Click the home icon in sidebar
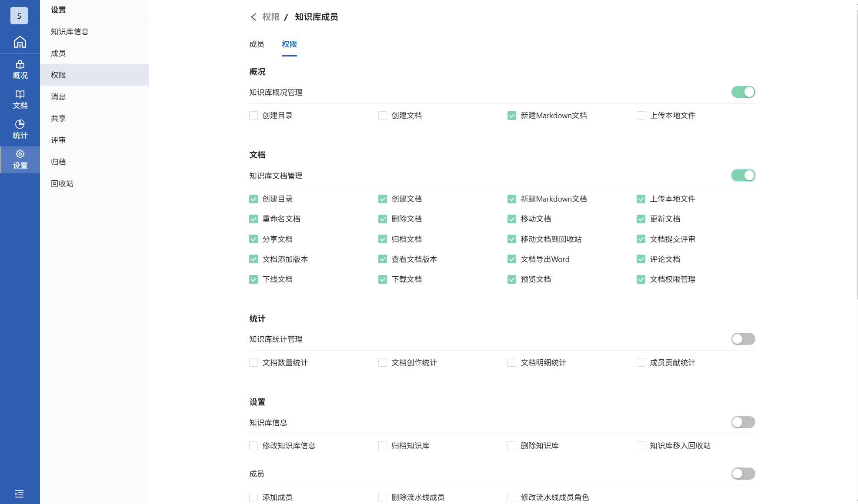The width and height of the screenshot is (858, 504). (20, 42)
